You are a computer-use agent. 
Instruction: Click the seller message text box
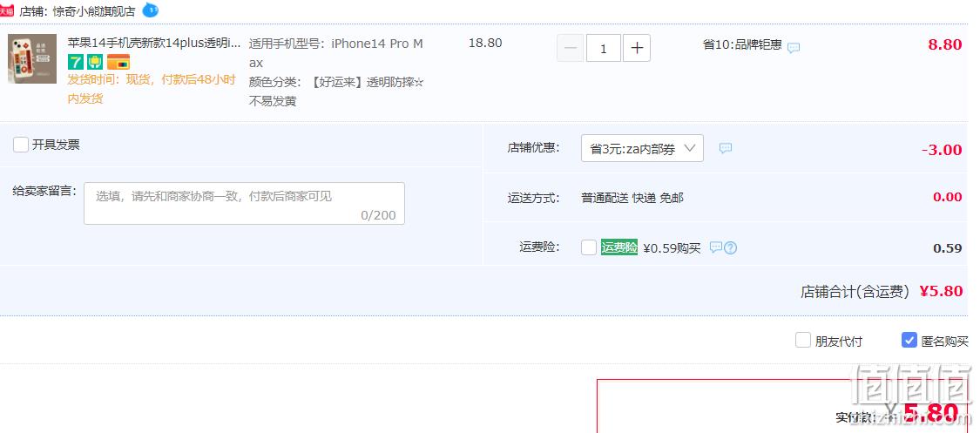tap(245, 204)
